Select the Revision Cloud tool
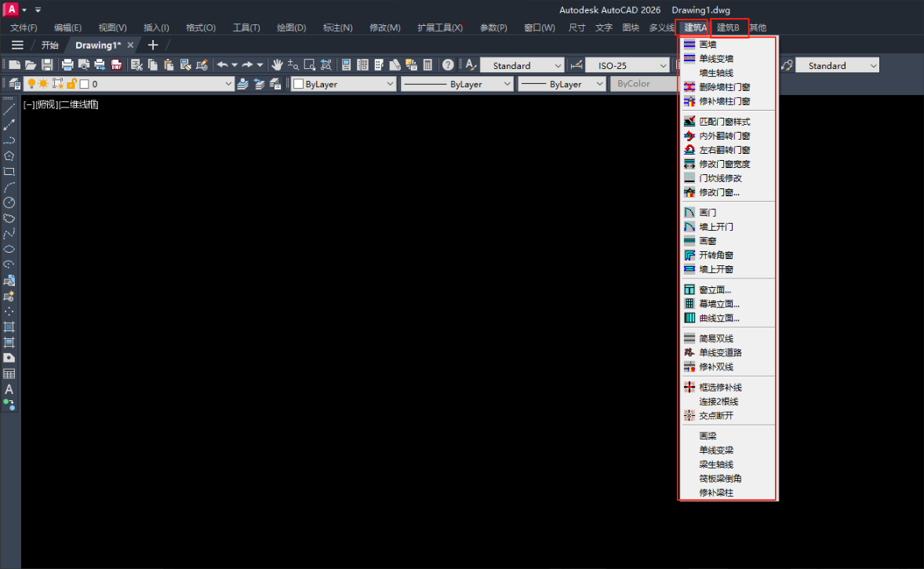Image resolution: width=924 pixels, height=569 pixels. pos(9,218)
